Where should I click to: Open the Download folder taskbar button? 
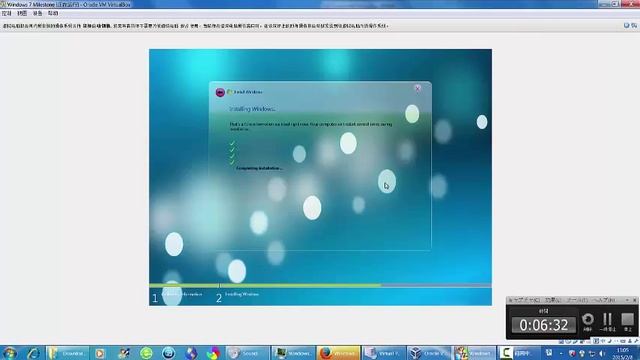pyautogui.click(x=68, y=353)
